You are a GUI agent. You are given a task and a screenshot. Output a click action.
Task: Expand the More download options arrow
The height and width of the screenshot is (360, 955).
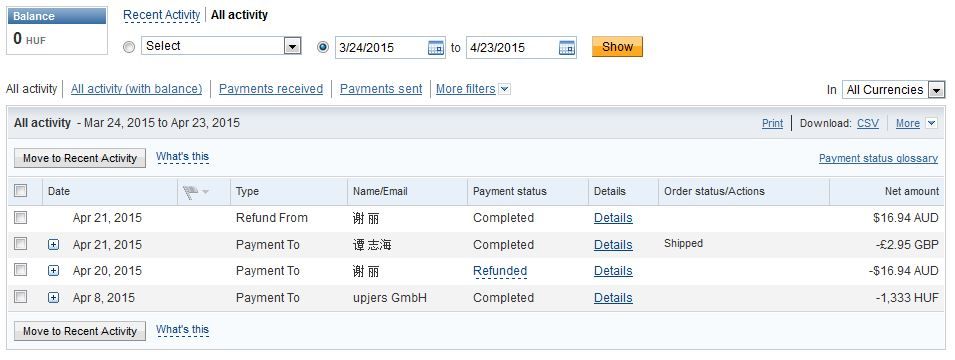point(931,123)
